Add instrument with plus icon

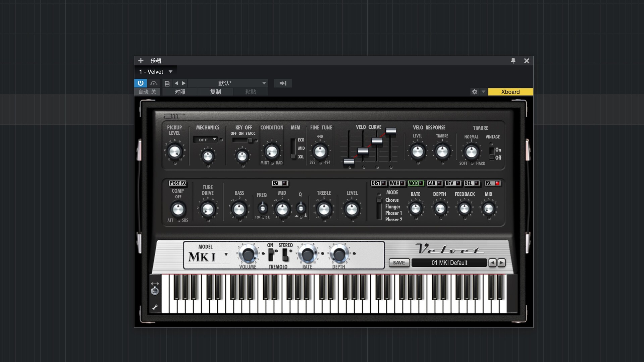pyautogui.click(x=141, y=61)
